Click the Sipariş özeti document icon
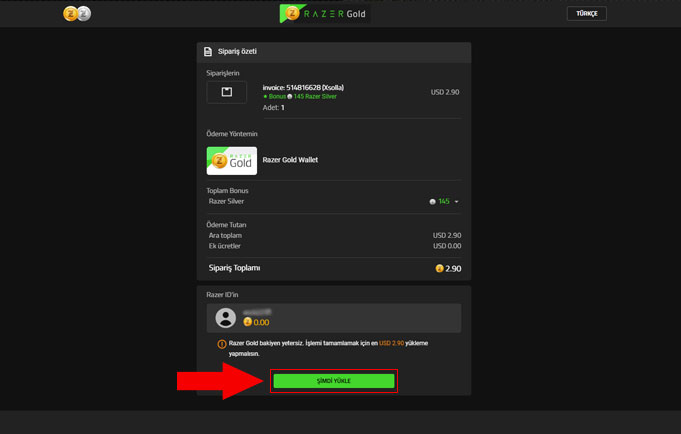681x434 pixels. pyautogui.click(x=208, y=52)
